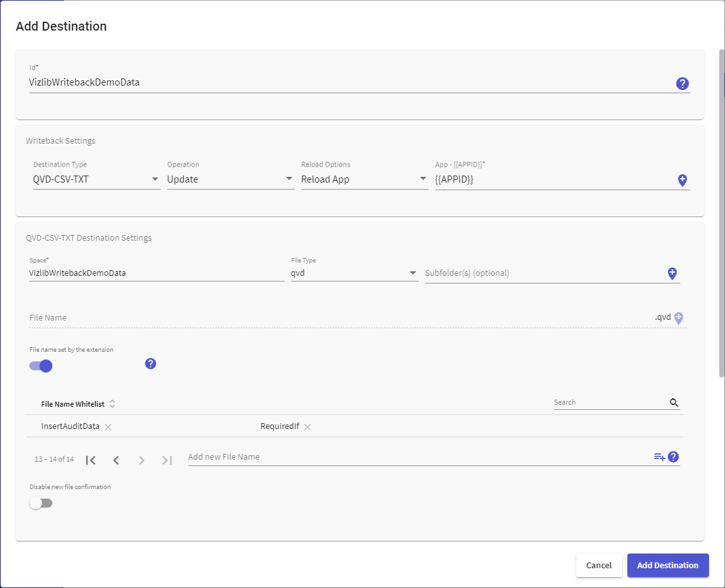The width and height of the screenshot is (725, 588).
Task: Click the variable pin icon for App field
Action: coord(682,181)
